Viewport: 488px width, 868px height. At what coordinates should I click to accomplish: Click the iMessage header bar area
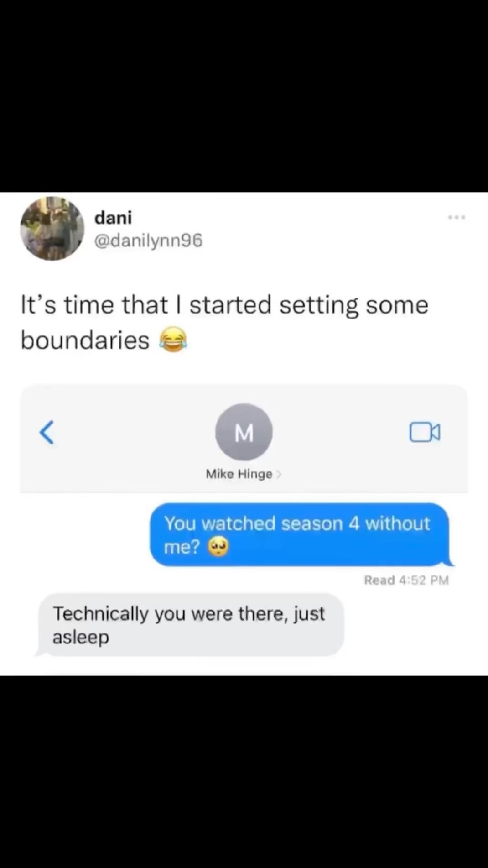(x=244, y=438)
